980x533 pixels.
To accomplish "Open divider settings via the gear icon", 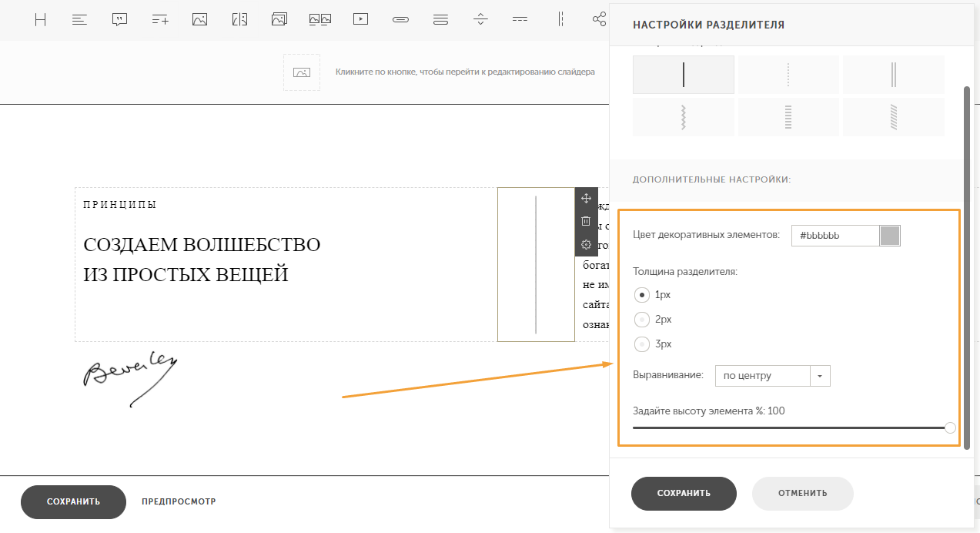I will (586, 245).
